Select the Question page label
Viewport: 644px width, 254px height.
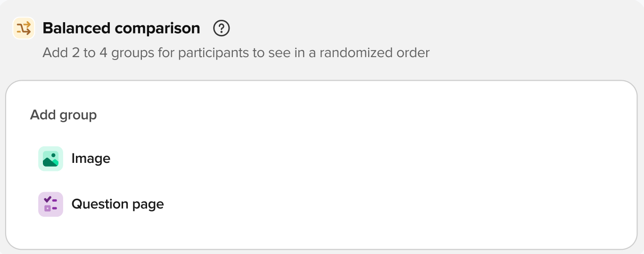[x=117, y=204]
